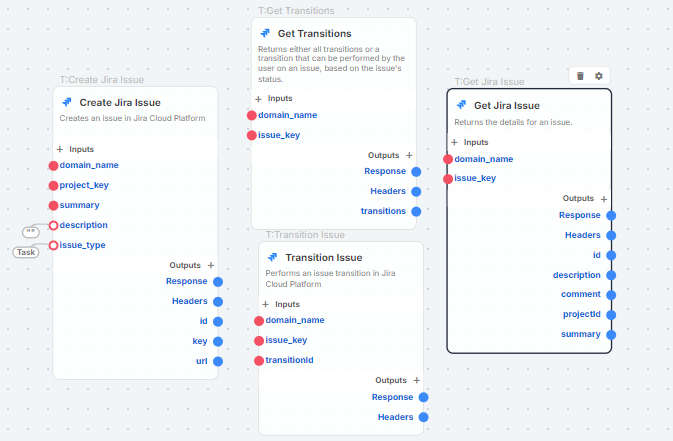The height and width of the screenshot is (441, 673).
Task: Select Headers output port on Get Jira Issue
Action: click(x=611, y=235)
